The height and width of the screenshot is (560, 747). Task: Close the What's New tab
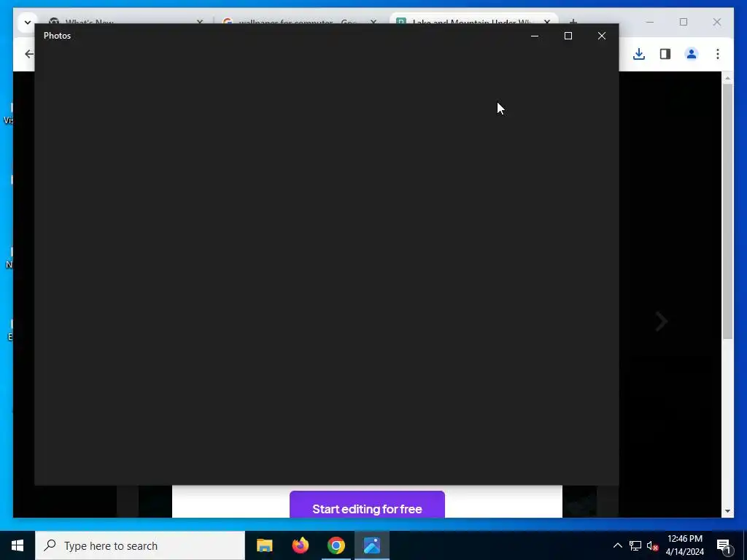click(200, 20)
